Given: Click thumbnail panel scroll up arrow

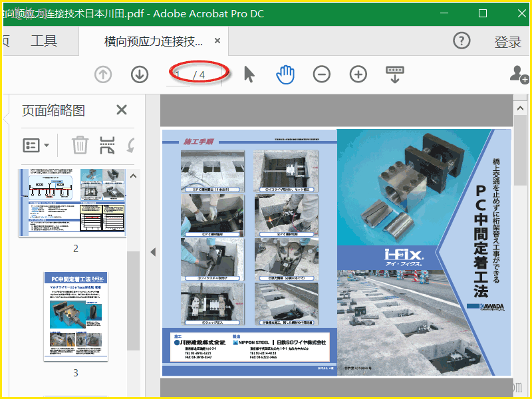Looking at the screenshot, I should tap(134, 176).
